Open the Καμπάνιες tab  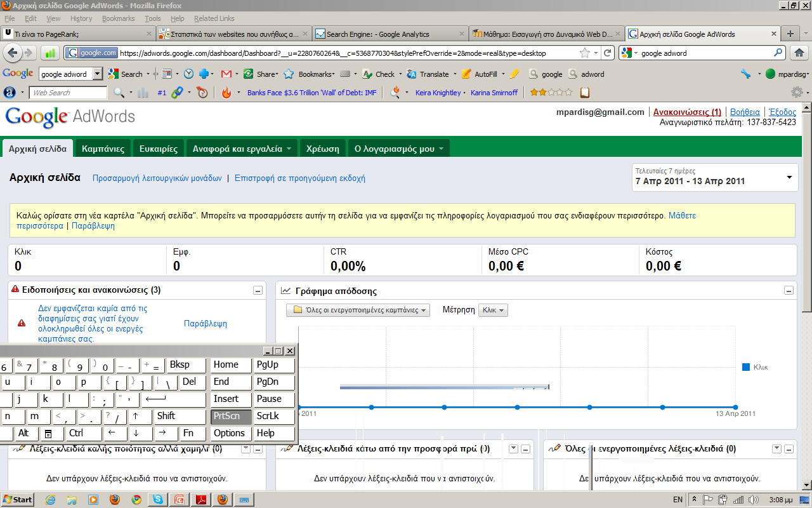[x=103, y=149]
